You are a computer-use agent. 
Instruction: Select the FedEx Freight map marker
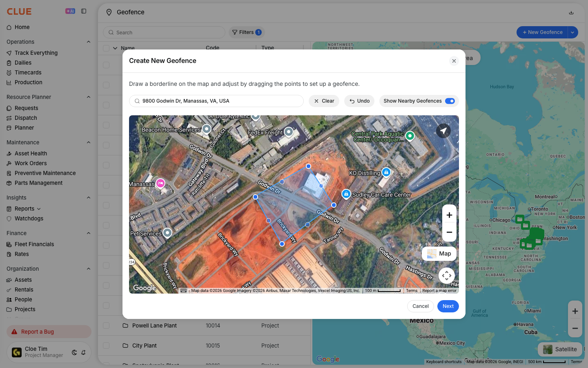click(x=289, y=132)
